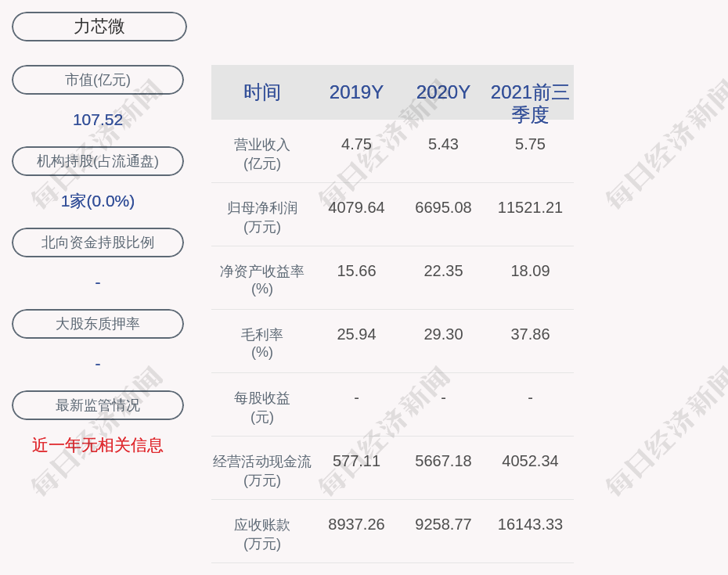Click the 归母净利润 value 11521.21
728x575 pixels.
pos(530,208)
